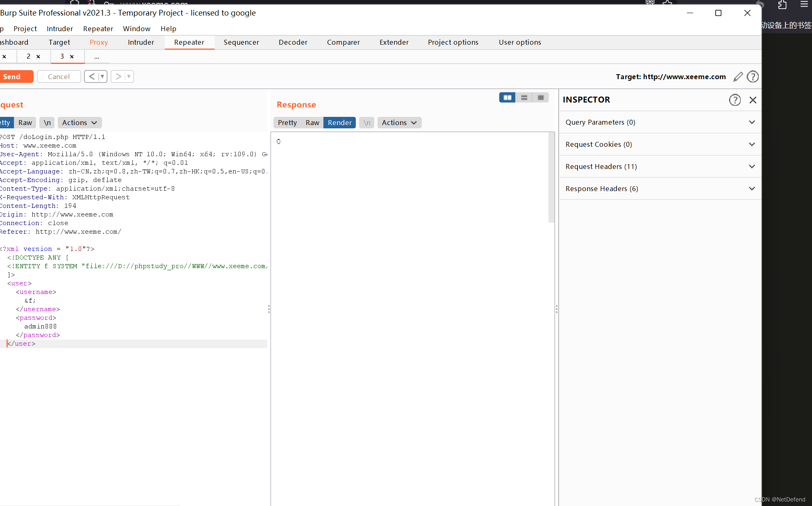The height and width of the screenshot is (506, 812).
Task: Open the back history dropdown arrow
Action: [x=102, y=77]
